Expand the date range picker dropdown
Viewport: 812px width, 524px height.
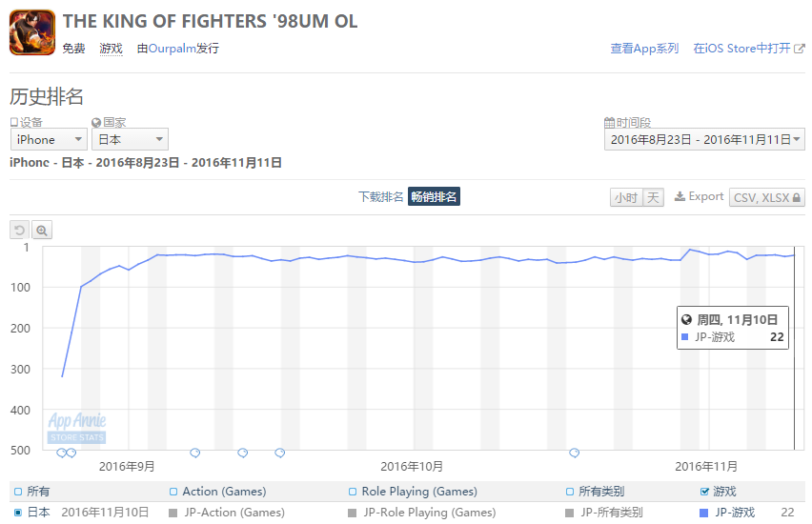(x=704, y=139)
